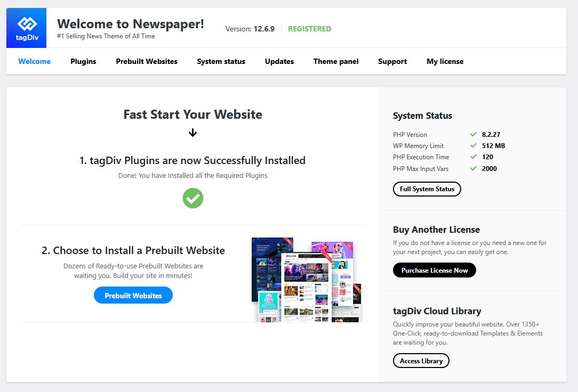Open the My license tab
578x392 pixels.
[x=445, y=61]
